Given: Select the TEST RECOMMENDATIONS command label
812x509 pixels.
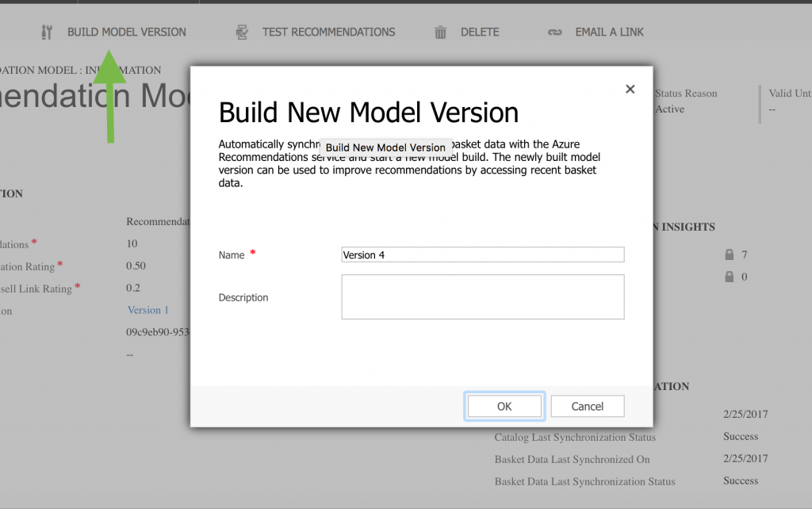Looking at the screenshot, I should click(x=328, y=33).
